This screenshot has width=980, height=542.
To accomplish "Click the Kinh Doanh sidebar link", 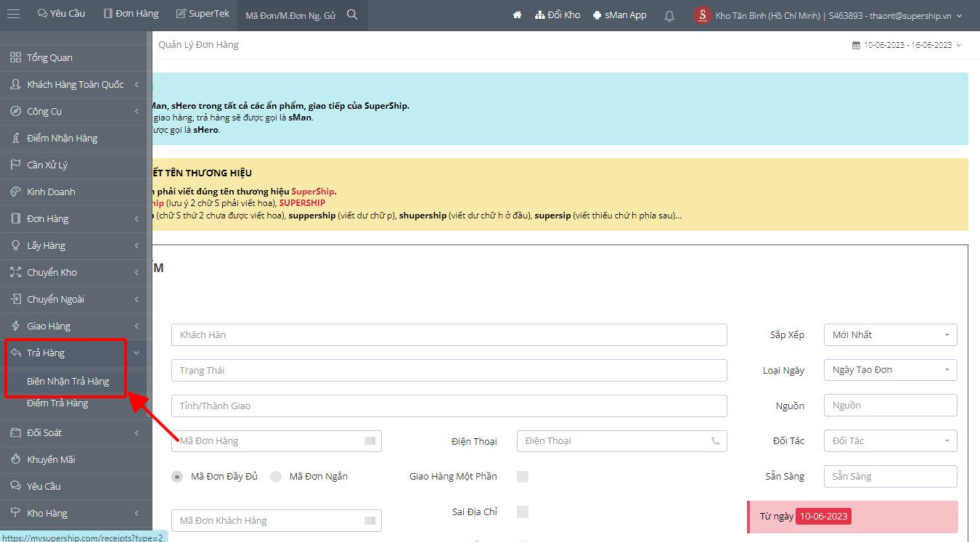I will coord(51,192).
